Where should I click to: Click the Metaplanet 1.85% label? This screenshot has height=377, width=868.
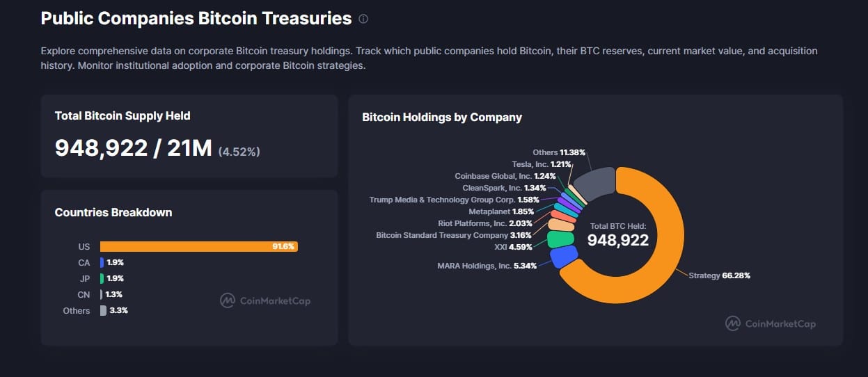coord(501,211)
